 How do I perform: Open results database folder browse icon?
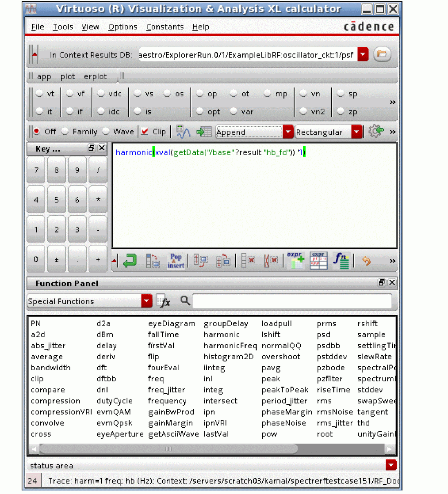click(382, 54)
